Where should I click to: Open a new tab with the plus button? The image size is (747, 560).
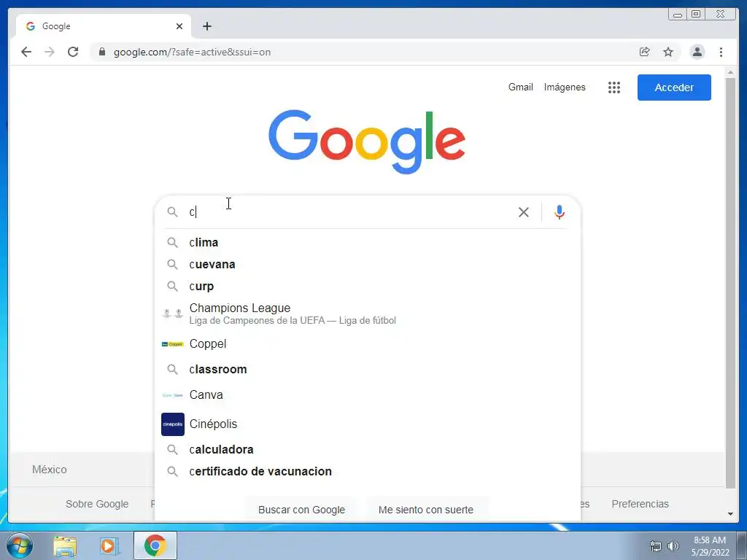click(x=206, y=26)
